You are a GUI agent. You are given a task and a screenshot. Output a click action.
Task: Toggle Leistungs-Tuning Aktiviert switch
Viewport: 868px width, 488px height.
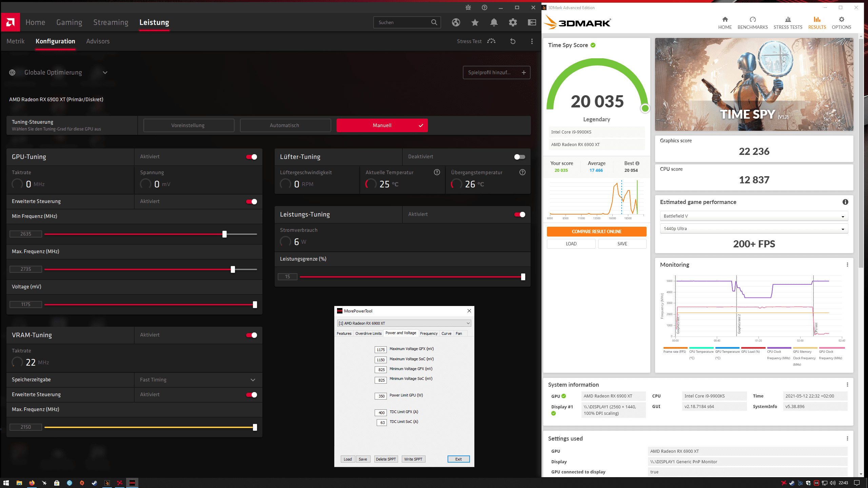point(519,215)
